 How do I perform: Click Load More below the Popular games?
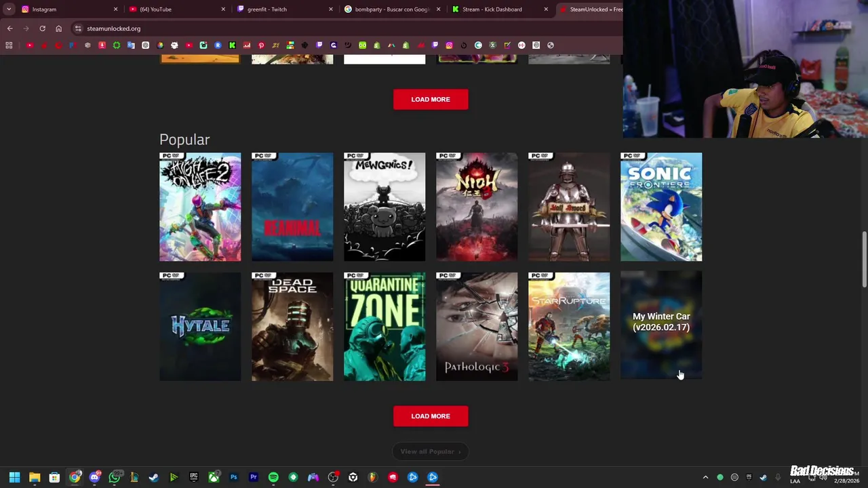431,416
